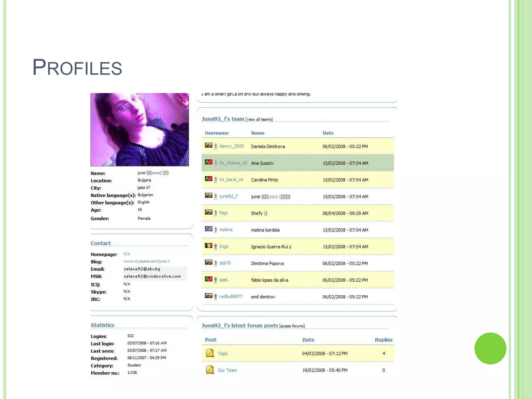
Task: Click the folder icon beside Our Team post
Action: [210, 370]
